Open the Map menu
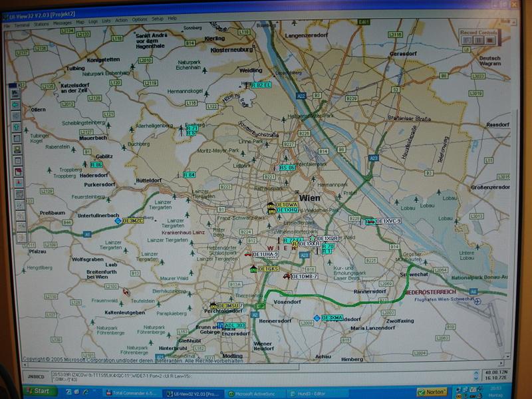The image size is (532, 399). click(80, 22)
